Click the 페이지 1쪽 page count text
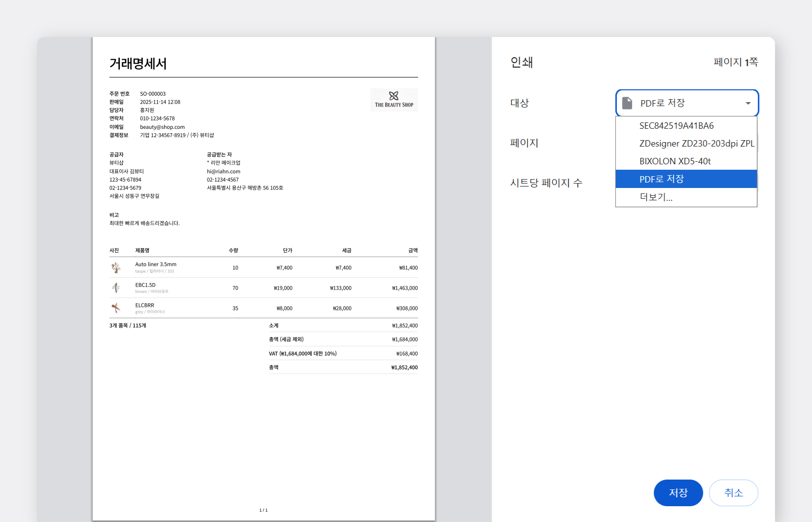 coord(736,62)
